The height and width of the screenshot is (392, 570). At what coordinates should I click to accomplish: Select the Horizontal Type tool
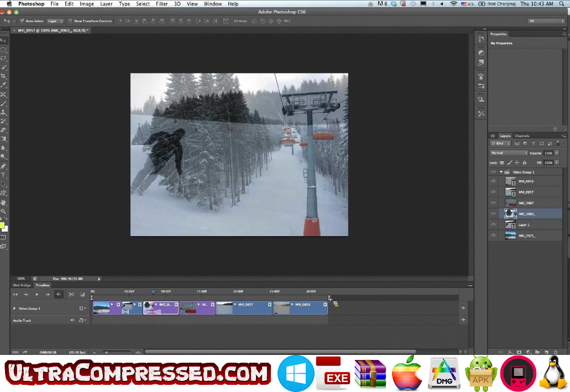pyautogui.click(x=4, y=175)
